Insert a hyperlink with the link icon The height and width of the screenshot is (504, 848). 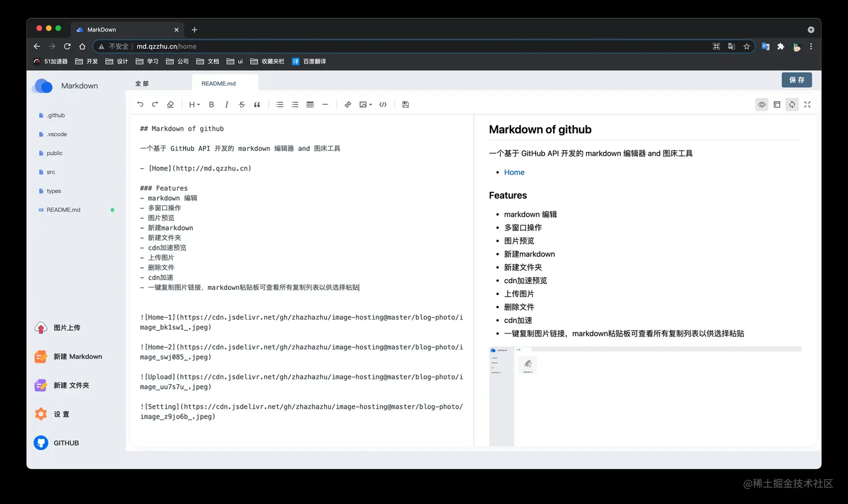(x=348, y=104)
